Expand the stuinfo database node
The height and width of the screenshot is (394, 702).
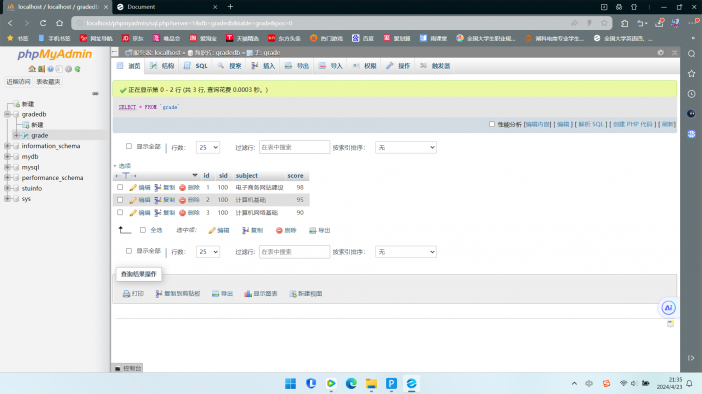7,188
